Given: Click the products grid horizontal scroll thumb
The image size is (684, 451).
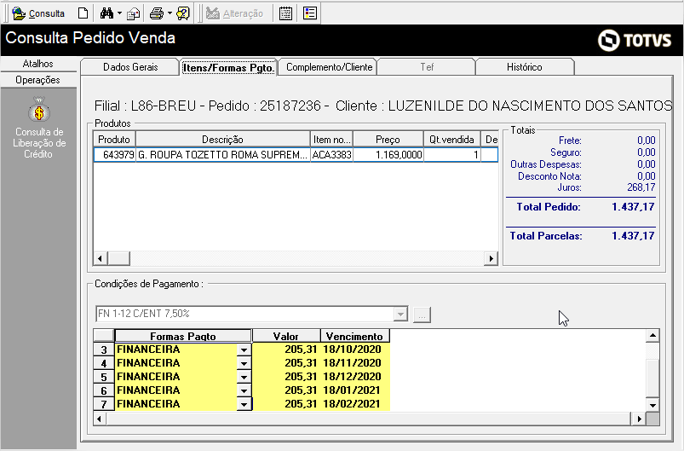Looking at the screenshot, I should 119,258.
